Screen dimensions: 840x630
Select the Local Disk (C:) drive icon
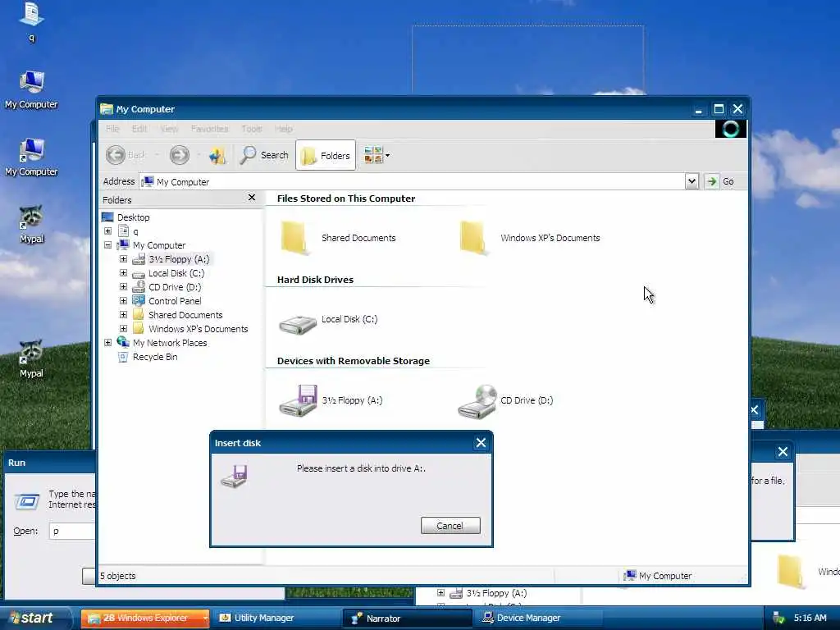298,325
